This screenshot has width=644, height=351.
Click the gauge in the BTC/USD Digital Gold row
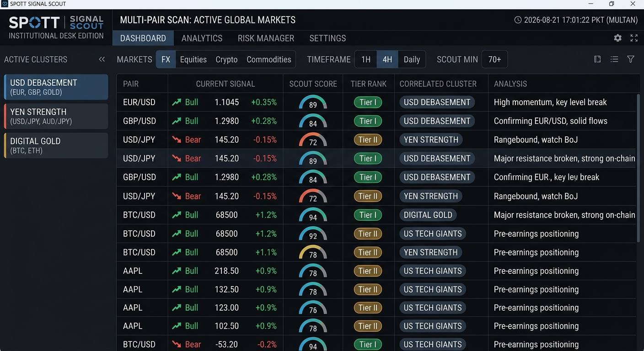click(x=313, y=215)
